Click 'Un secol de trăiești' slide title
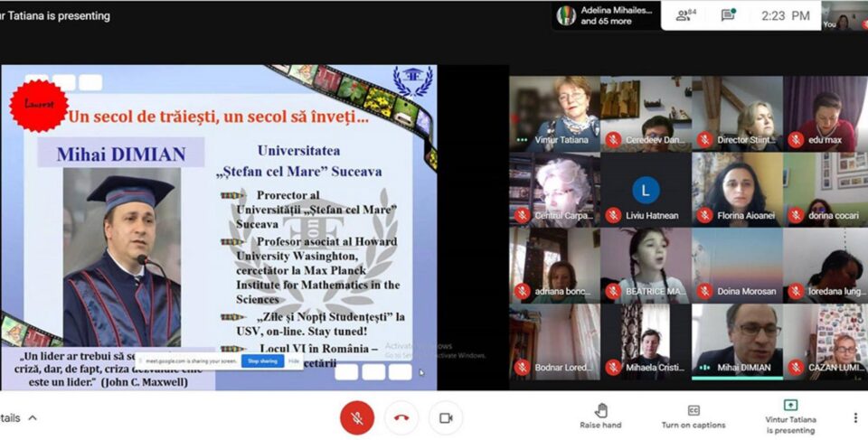 coord(218,117)
